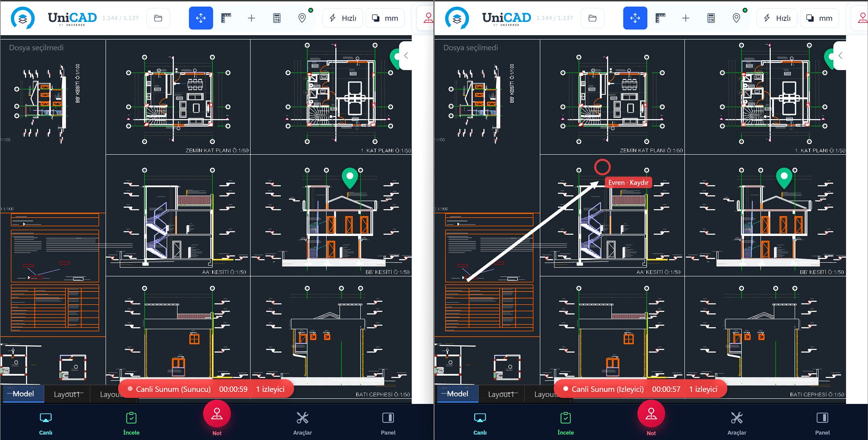The height and width of the screenshot is (440, 868).
Task: Click green map pin on BB' KESİTİ left window
Action: point(350,178)
